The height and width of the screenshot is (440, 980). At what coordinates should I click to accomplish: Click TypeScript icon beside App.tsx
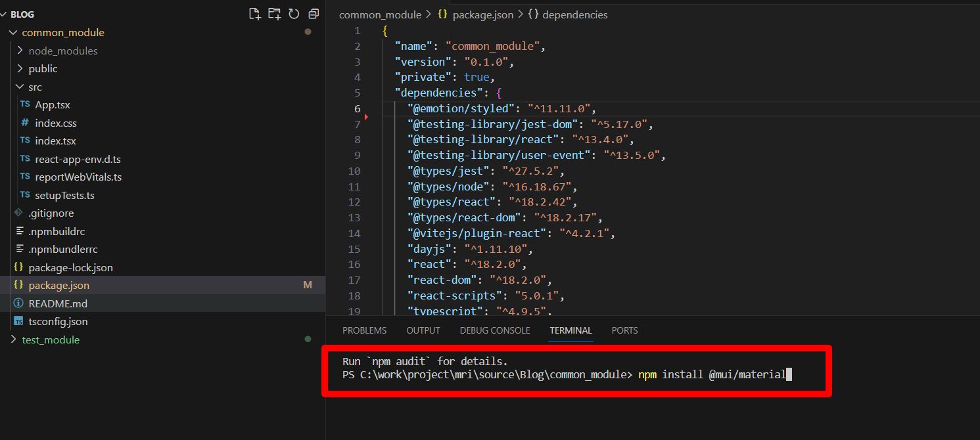click(25, 104)
